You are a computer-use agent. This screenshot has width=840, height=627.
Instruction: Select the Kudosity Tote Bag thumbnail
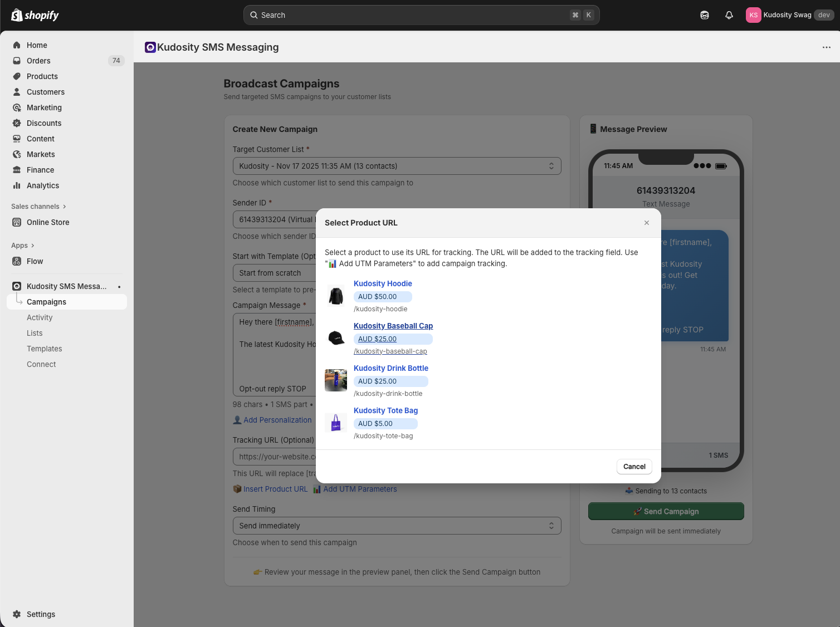[336, 423]
